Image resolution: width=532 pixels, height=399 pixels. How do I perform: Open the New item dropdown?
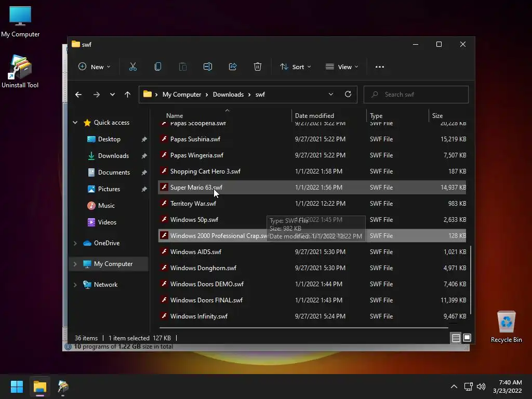pyautogui.click(x=95, y=66)
